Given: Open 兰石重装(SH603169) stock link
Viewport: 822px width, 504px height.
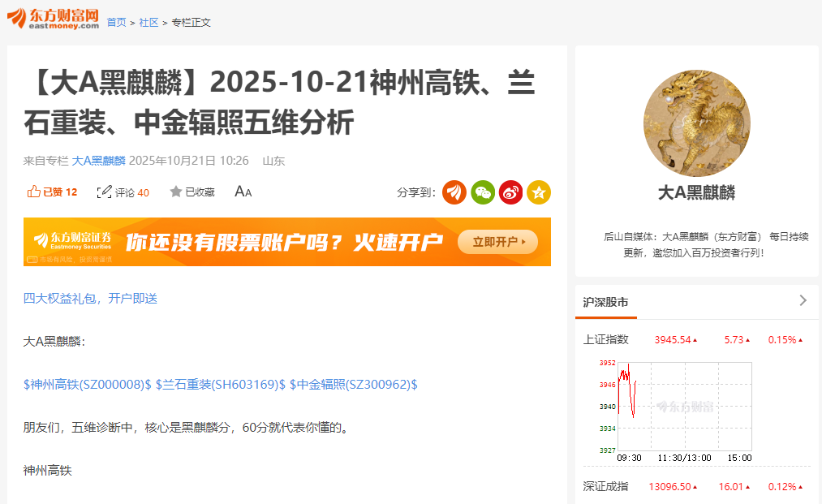Looking at the screenshot, I should point(221,385).
